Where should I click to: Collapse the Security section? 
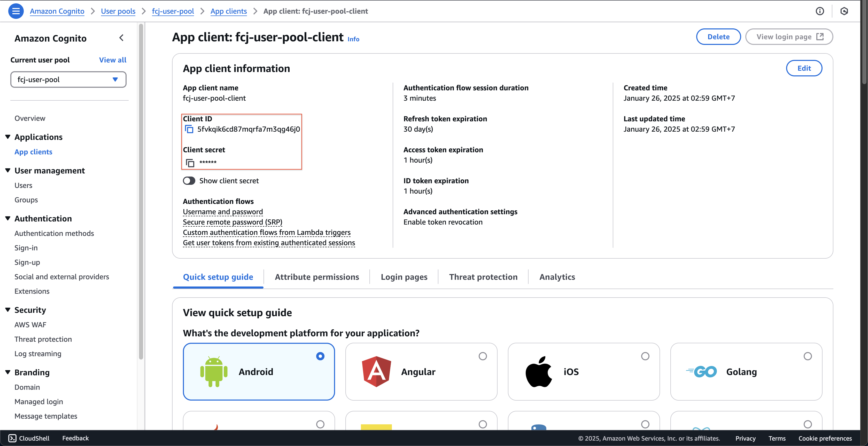click(8, 310)
